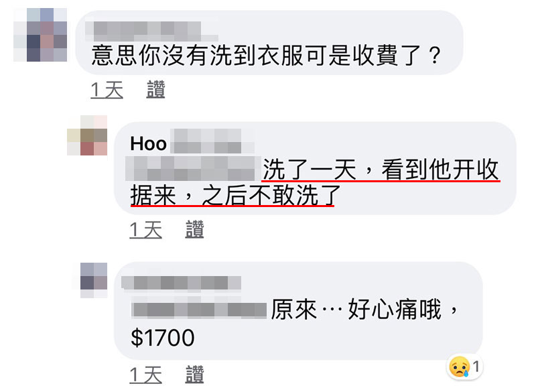
Task: Select the text 意思你沒有洗到衣服可是收費了？
Action: [x=267, y=55]
